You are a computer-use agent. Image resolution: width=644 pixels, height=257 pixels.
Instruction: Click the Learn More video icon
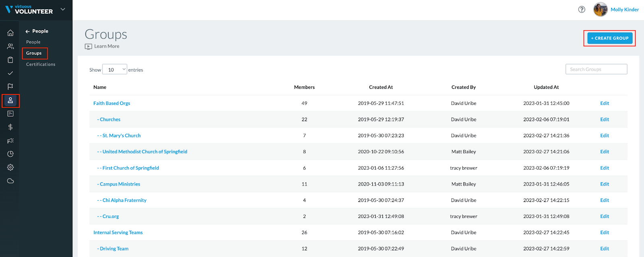click(x=89, y=47)
